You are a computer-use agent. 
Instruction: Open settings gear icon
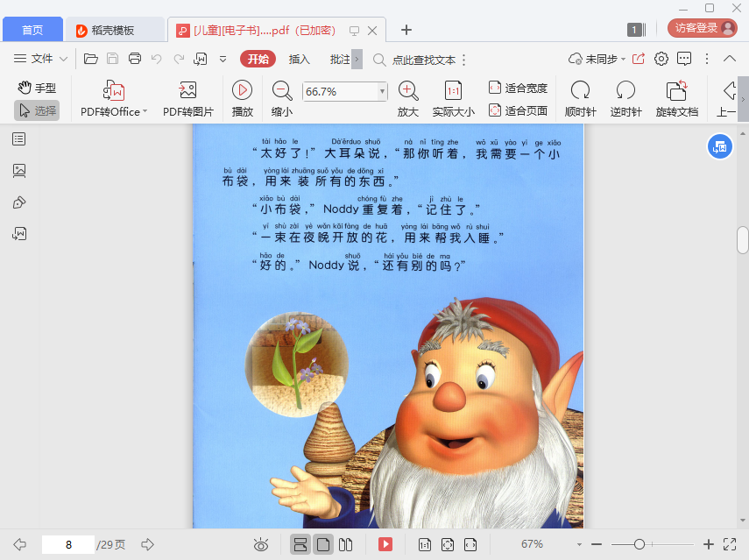point(661,59)
